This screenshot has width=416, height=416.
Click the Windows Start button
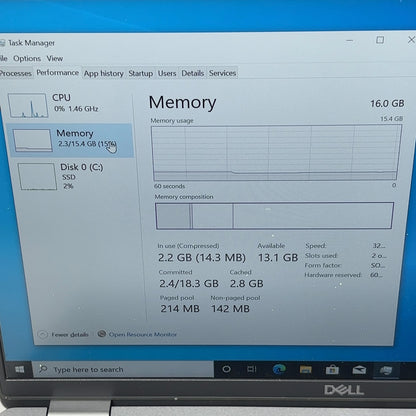pyautogui.click(x=20, y=369)
